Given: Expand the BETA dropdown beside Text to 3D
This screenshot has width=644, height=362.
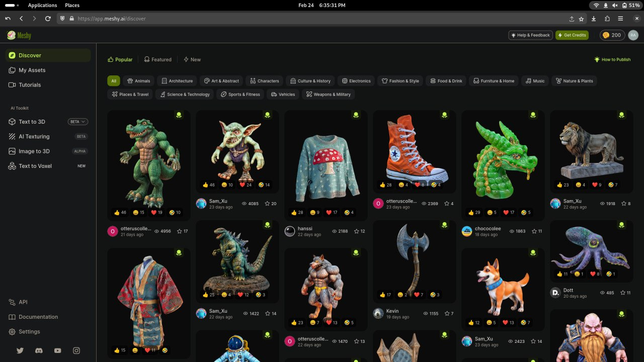Looking at the screenshot, I should click(78, 122).
